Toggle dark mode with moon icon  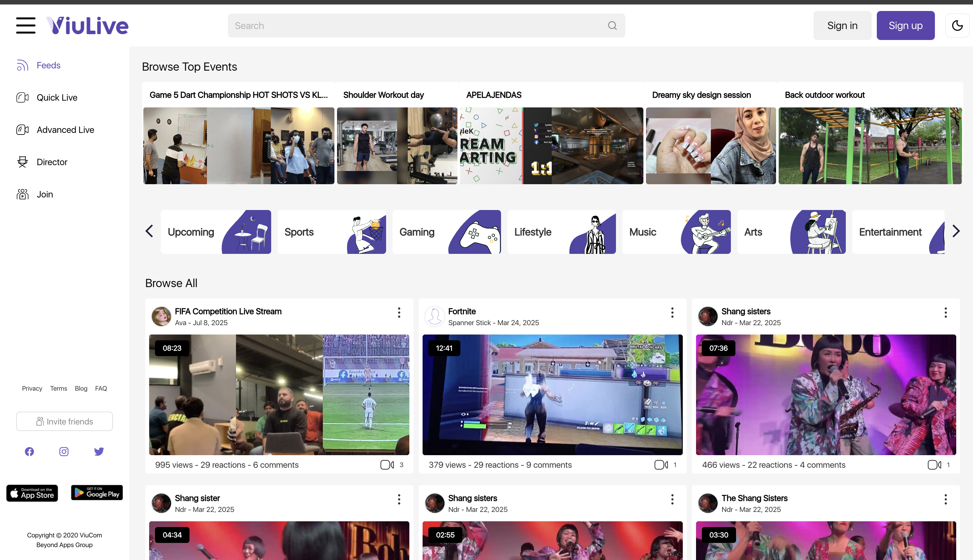(957, 25)
